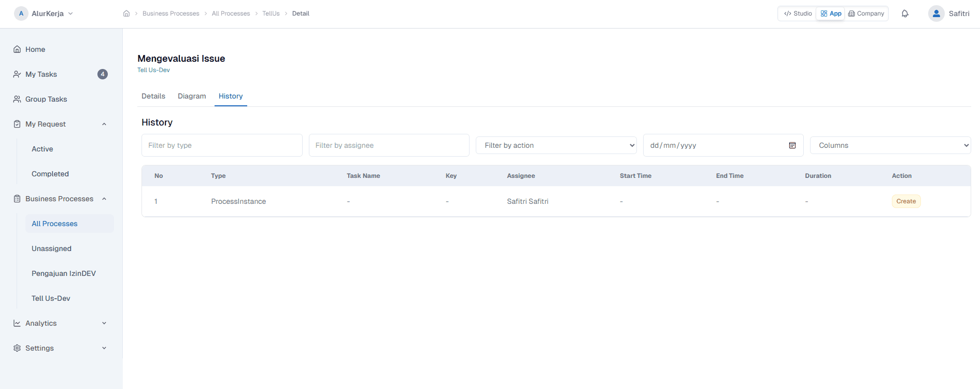Switch to the Details tab
This screenshot has width=980, height=389.
[x=153, y=96]
